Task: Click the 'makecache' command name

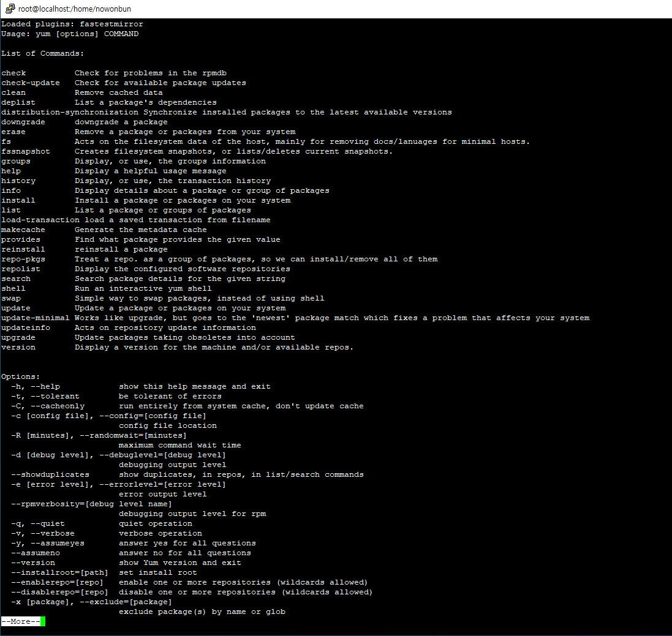Action: tap(23, 230)
